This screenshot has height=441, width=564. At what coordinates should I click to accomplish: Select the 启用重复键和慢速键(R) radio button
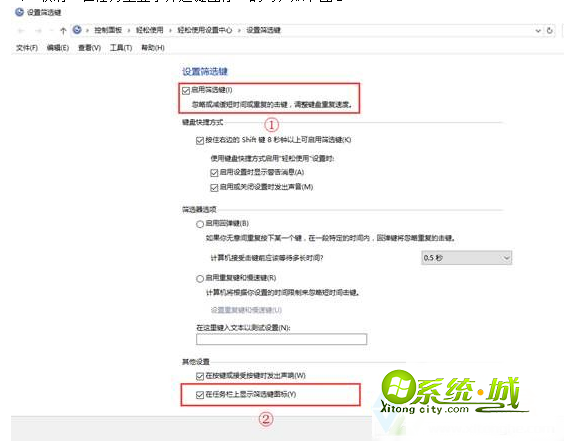200,279
